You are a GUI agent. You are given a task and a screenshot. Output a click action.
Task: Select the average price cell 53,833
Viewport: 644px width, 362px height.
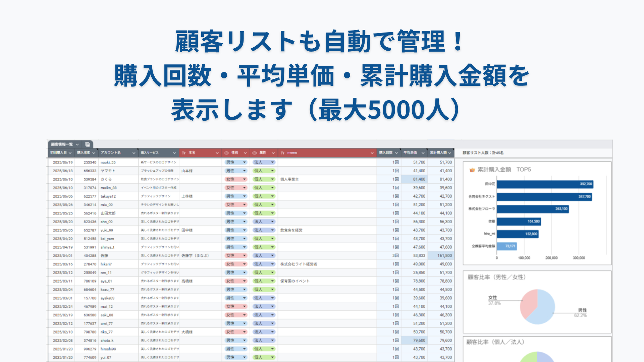point(415,255)
